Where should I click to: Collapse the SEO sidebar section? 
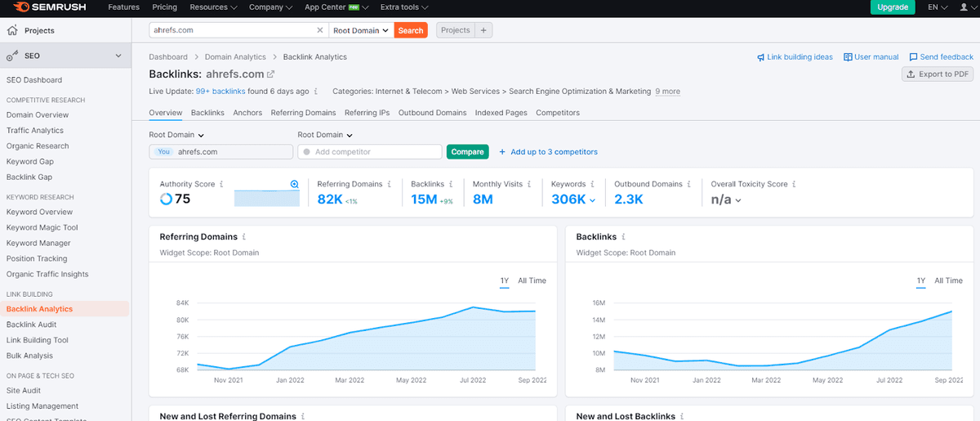[x=118, y=56]
